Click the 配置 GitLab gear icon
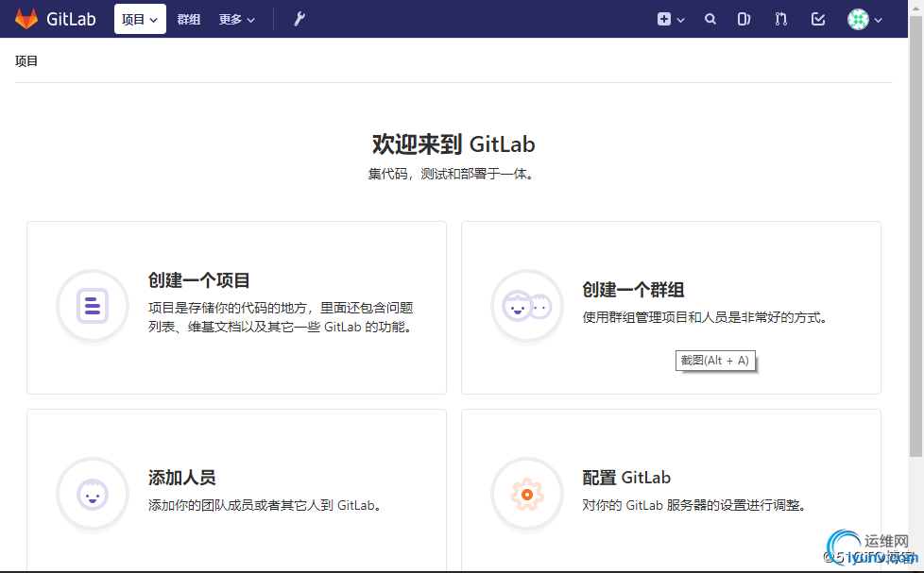Viewport: 924px width, 573px height. click(x=527, y=494)
